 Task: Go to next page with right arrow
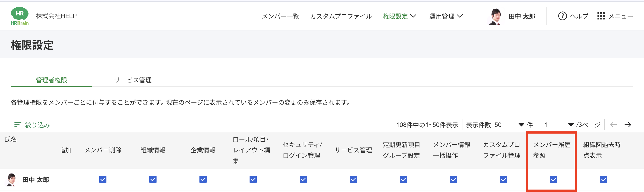pyautogui.click(x=628, y=125)
